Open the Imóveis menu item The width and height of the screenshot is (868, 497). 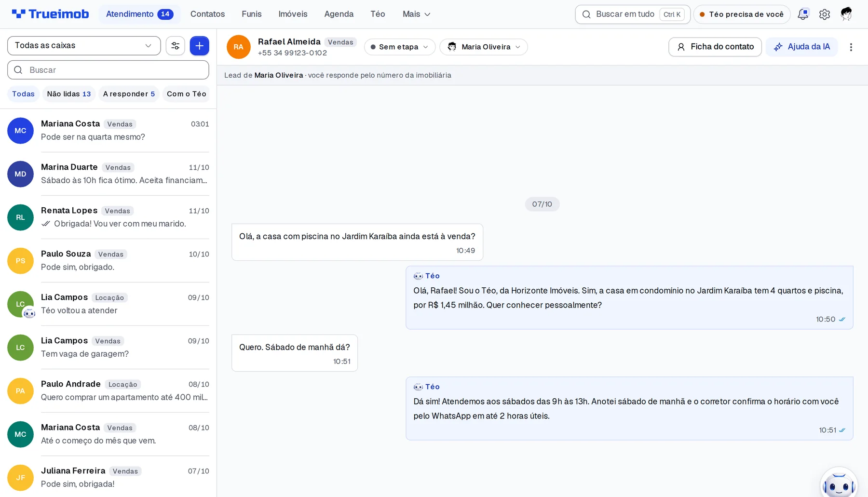tap(293, 14)
